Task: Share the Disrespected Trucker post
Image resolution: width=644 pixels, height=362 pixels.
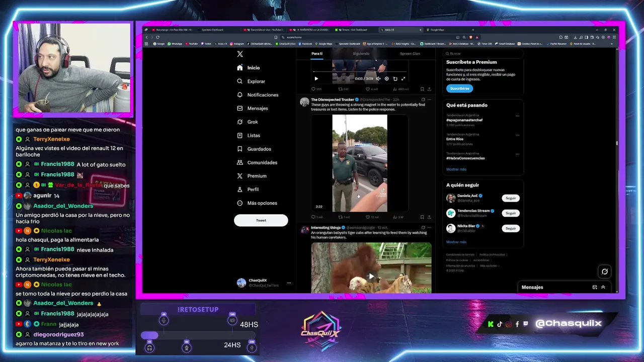Action: [x=429, y=217]
